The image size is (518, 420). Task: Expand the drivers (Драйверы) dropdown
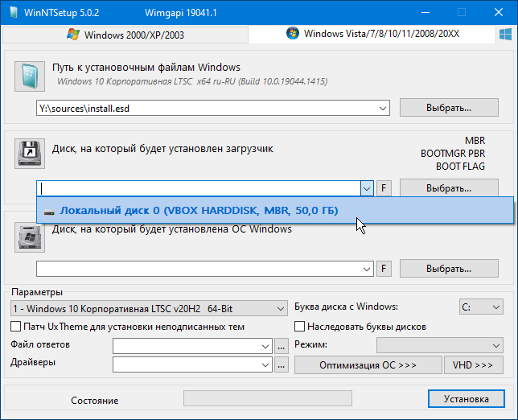pos(265,364)
